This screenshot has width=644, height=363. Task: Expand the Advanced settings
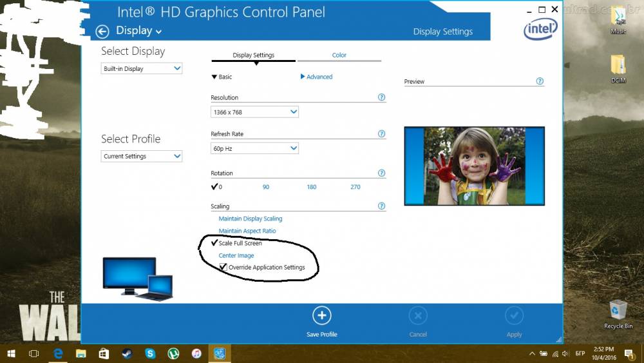316,77
